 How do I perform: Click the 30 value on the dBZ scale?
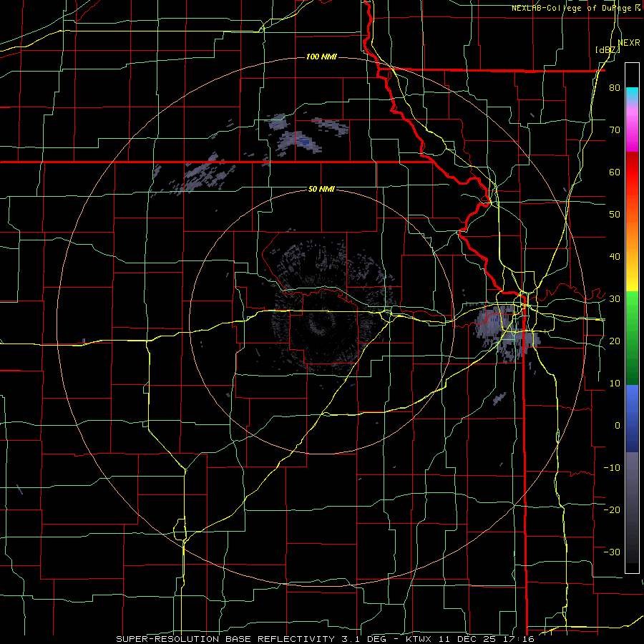tap(615, 299)
